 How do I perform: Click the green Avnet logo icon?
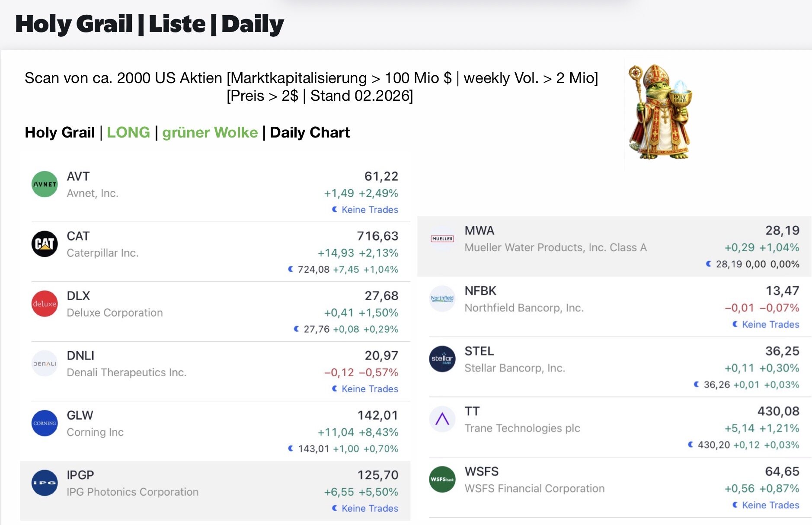pyautogui.click(x=45, y=184)
